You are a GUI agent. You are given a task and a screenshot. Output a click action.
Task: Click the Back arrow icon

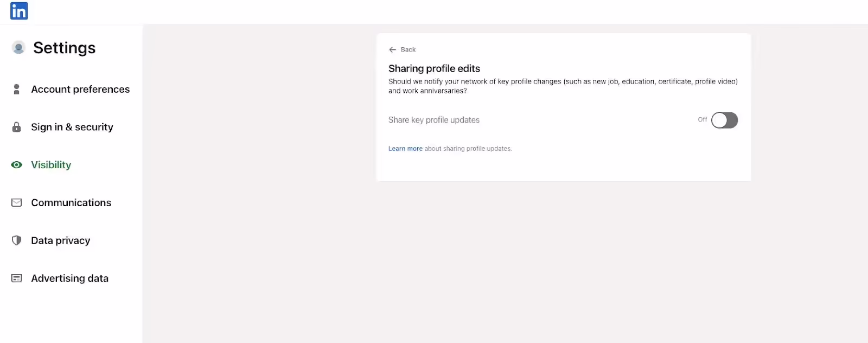[x=393, y=50]
